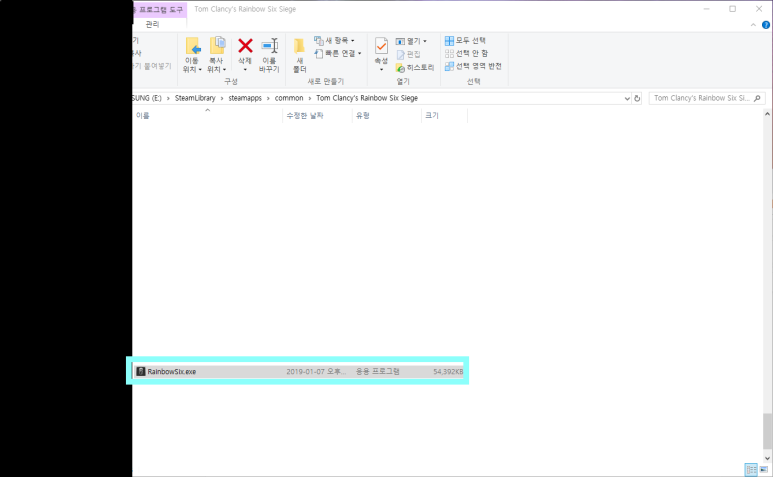Viewport: 773px width, 477px height.
Task: Click the scrollbar down arrow
Action: [767, 458]
